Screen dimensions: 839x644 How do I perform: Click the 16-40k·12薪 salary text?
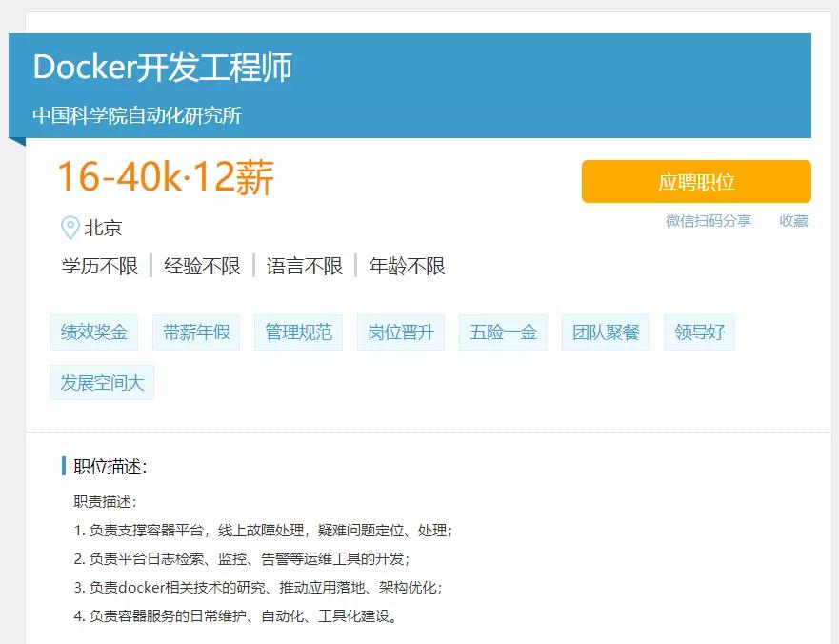click(166, 177)
